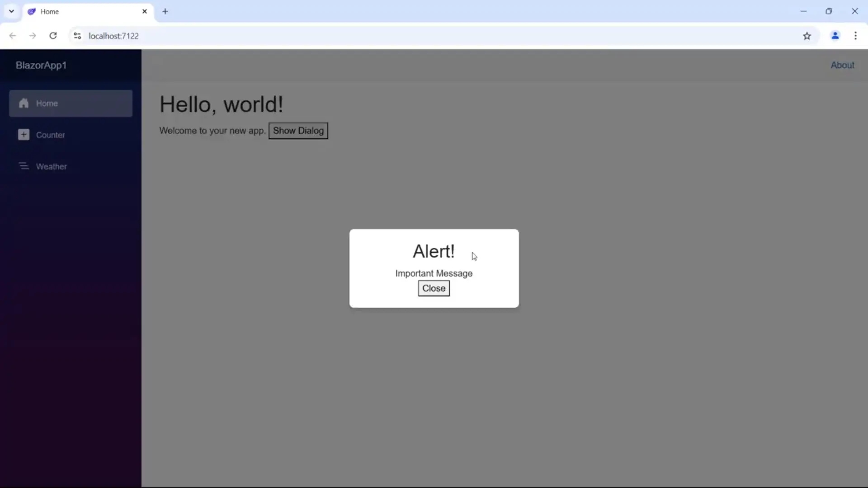Screen dimensions: 868x488
Task: Open the About menu item
Action: click(x=843, y=65)
